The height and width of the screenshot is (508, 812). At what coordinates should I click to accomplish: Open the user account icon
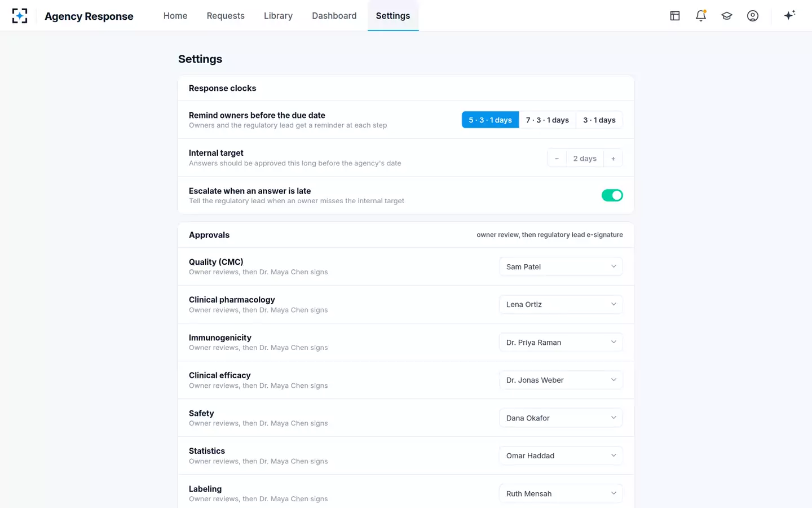point(753,16)
